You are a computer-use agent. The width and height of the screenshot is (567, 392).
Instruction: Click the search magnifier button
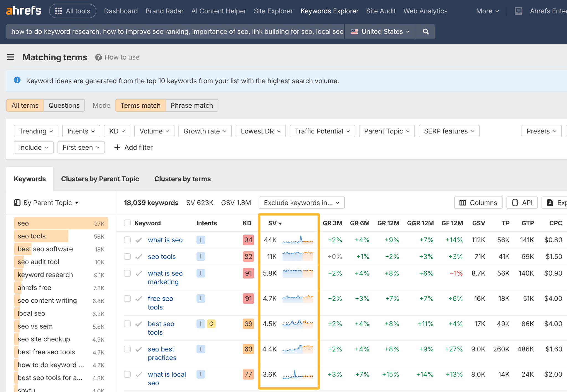(x=426, y=31)
